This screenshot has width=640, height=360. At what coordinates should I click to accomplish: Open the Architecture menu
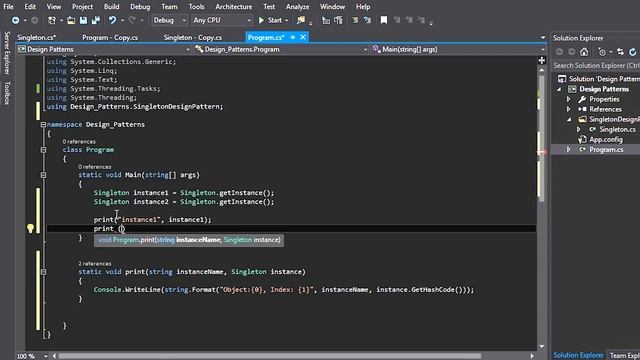coord(233,7)
